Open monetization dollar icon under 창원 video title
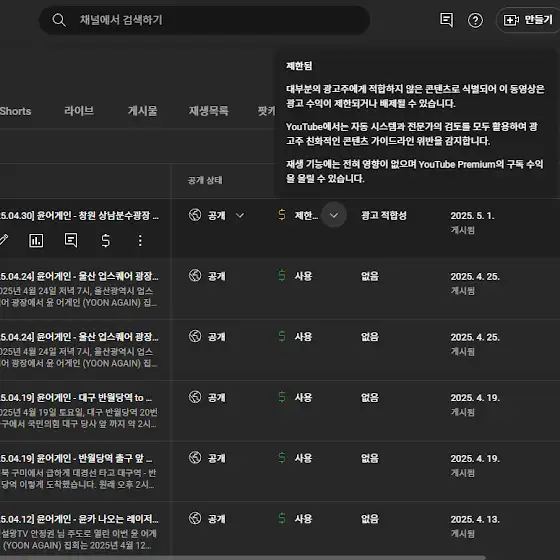The image size is (560, 560). (x=106, y=241)
